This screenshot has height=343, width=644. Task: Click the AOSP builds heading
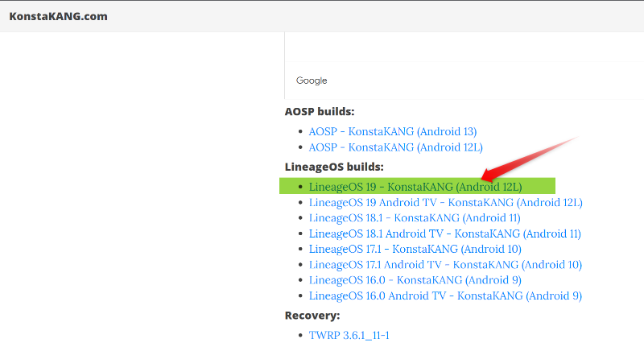tap(320, 111)
